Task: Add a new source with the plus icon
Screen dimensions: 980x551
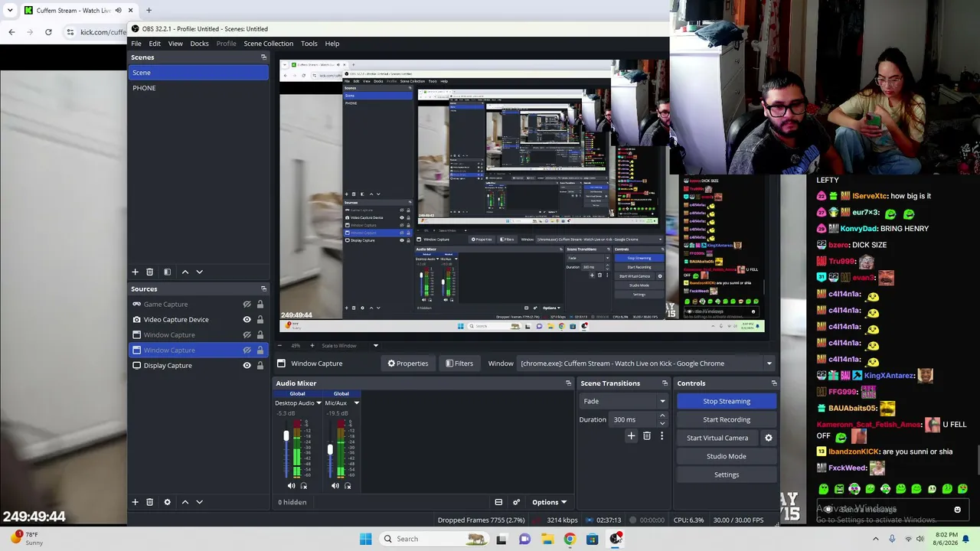Action: point(135,502)
